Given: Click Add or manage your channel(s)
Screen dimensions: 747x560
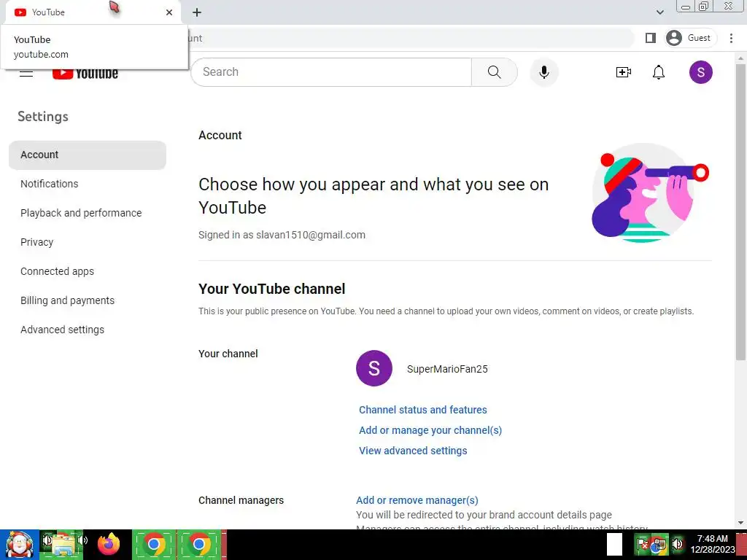Looking at the screenshot, I should click(x=430, y=430).
